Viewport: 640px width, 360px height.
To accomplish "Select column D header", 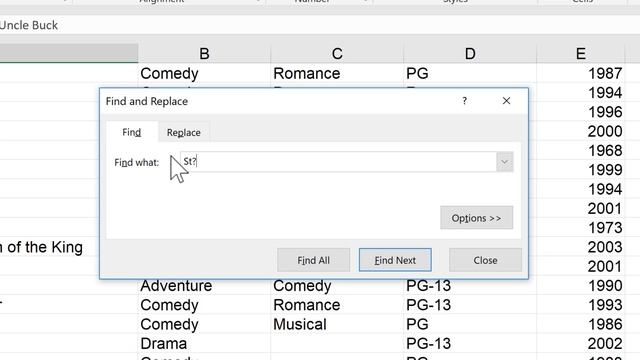I will click(470, 53).
